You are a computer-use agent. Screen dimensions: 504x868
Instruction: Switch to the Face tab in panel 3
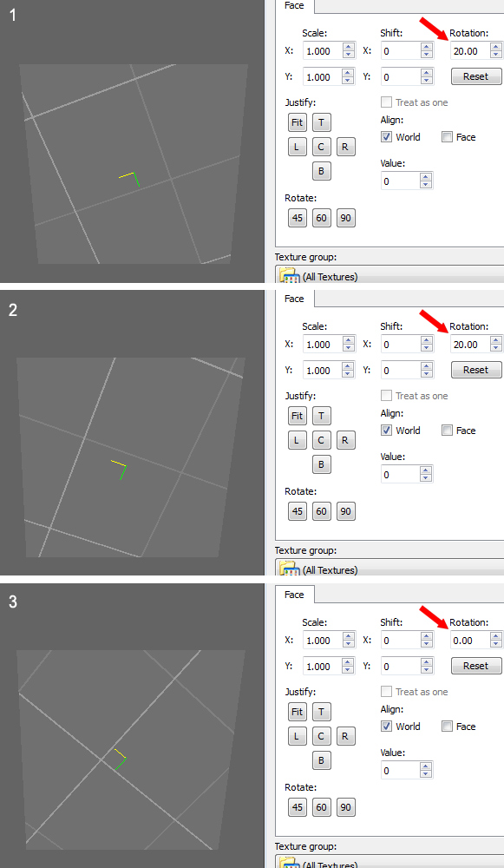(x=294, y=595)
